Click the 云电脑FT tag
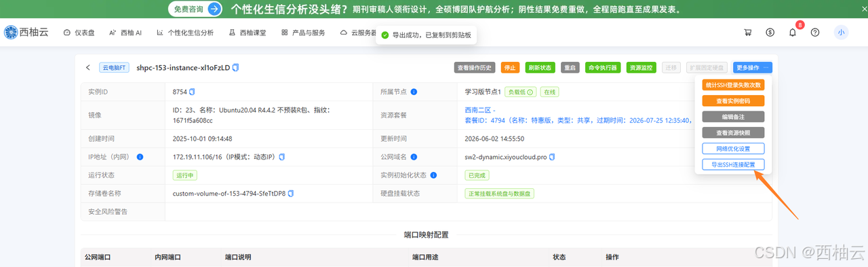868x267 pixels. [115, 68]
